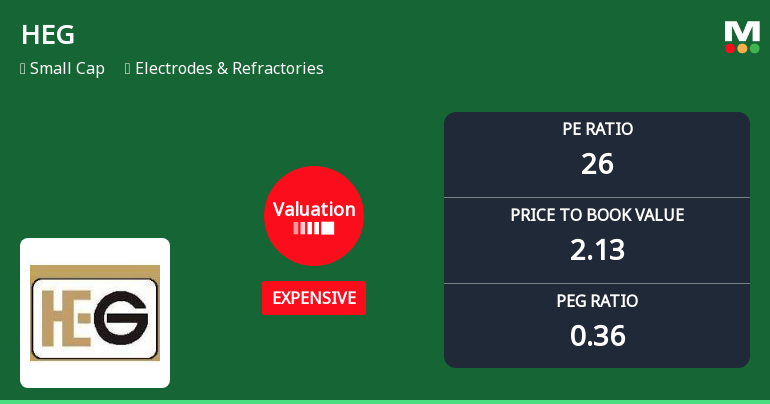Click the PE RATIO heading

[x=597, y=129]
